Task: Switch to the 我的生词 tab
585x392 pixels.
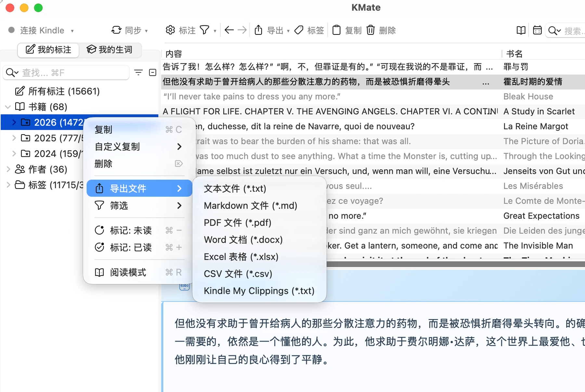Action: pos(110,50)
